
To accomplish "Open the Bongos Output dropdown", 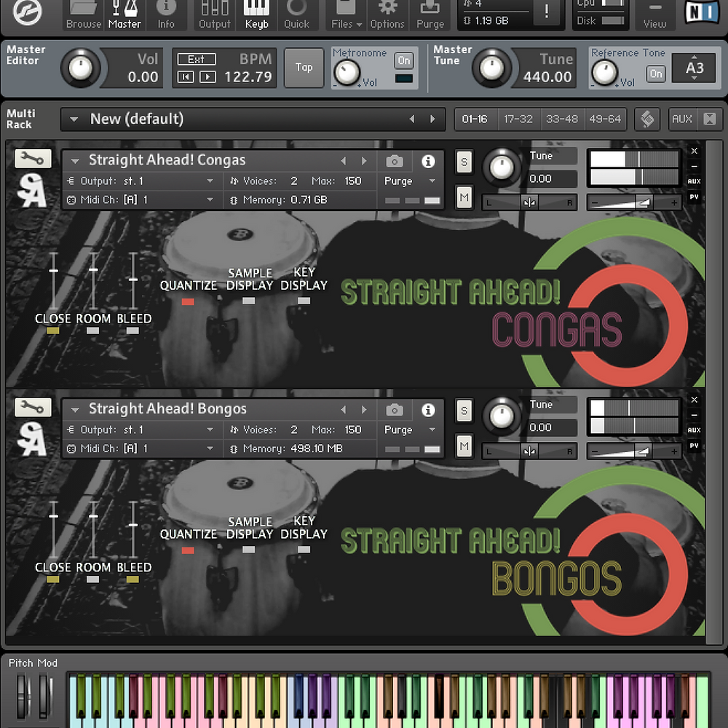I will point(141,430).
